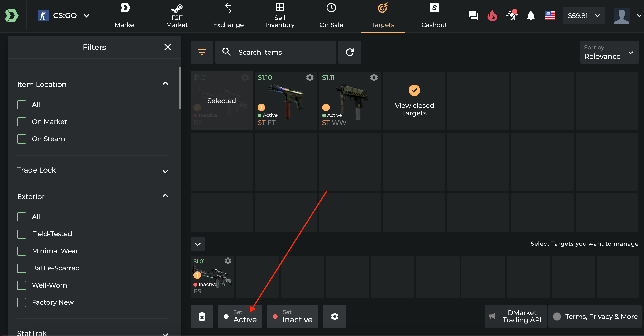Check the Minimal Wear checkbox
The image size is (644, 336).
(21, 251)
